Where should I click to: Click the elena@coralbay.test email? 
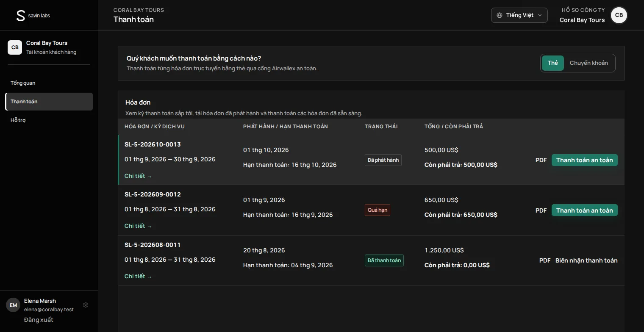coord(49,310)
